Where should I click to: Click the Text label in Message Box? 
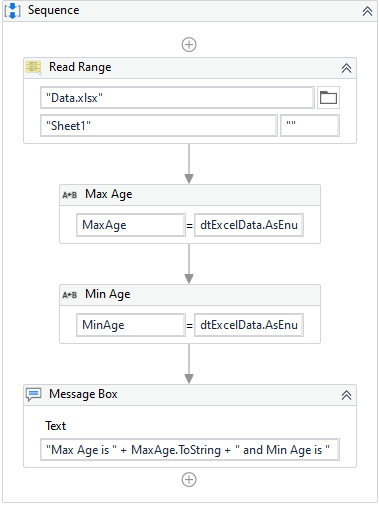[x=56, y=426]
